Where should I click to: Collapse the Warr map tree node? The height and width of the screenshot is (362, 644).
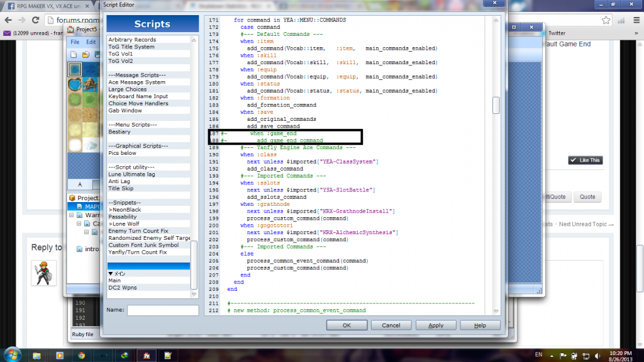72,215
